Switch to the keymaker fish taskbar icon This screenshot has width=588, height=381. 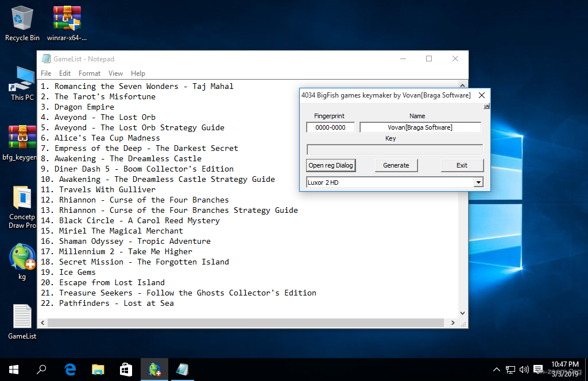pyautogui.click(x=154, y=370)
